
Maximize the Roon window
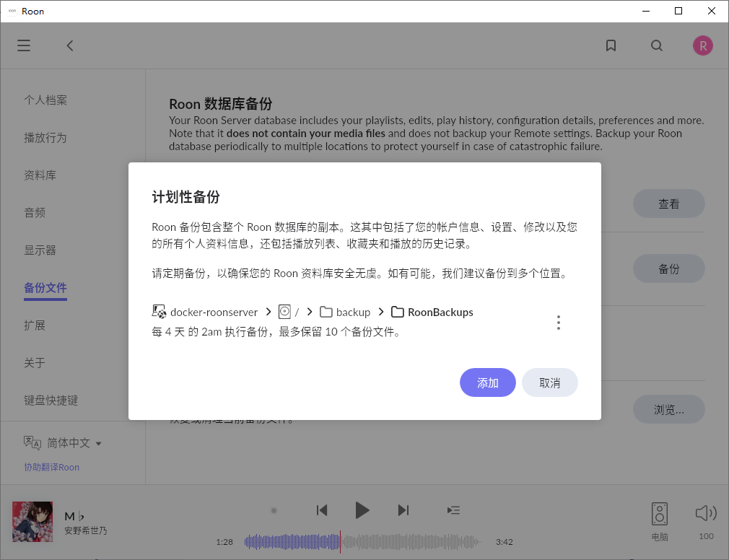pos(678,11)
